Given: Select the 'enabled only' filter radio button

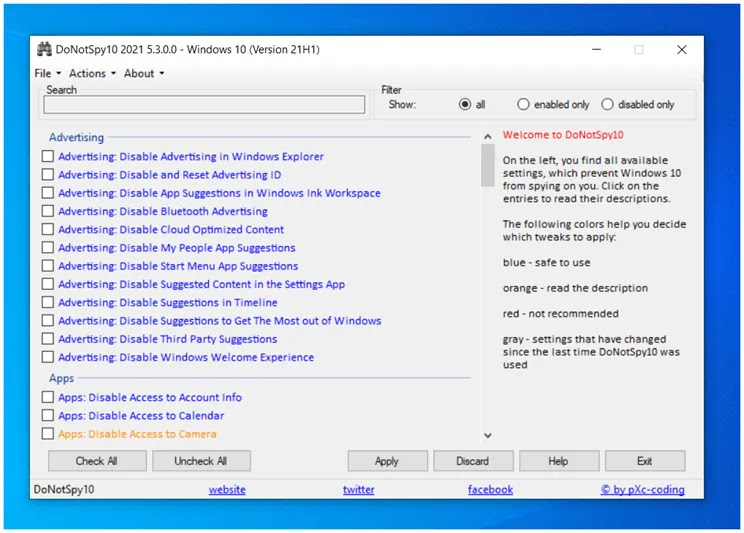Looking at the screenshot, I should (x=523, y=104).
